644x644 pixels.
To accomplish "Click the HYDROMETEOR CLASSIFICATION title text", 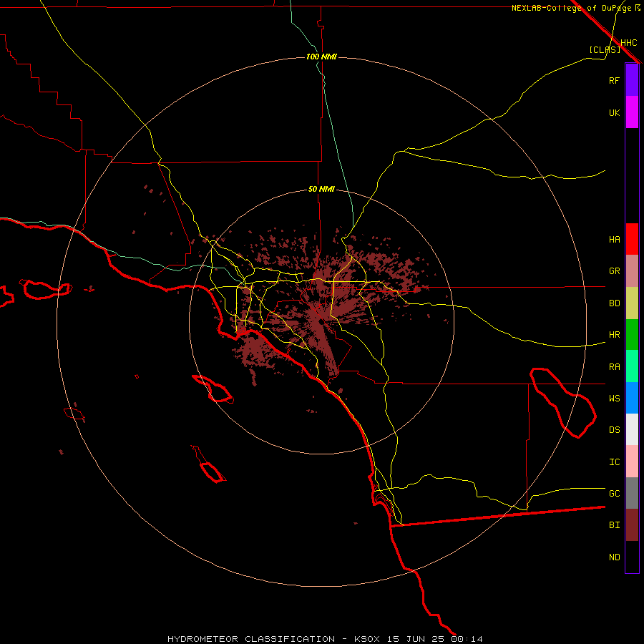I will click(x=251, y=639).
